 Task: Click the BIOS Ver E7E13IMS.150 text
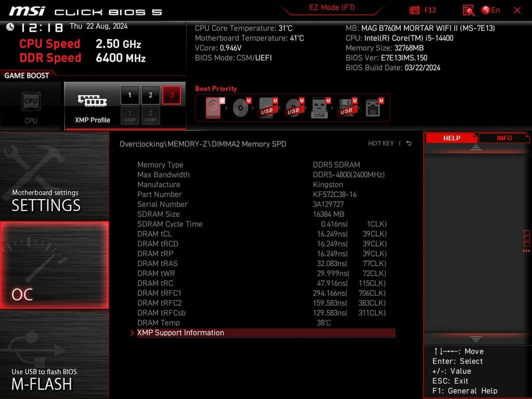click(387, 58)
